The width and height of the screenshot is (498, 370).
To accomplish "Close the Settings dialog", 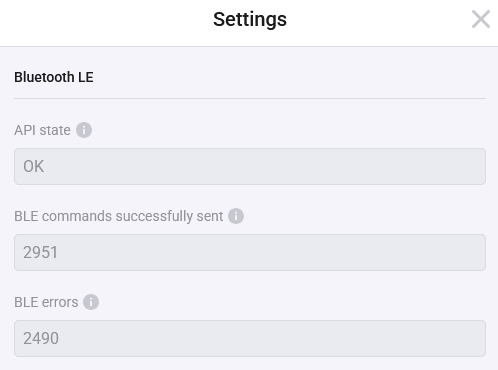I will pos(481,19).
